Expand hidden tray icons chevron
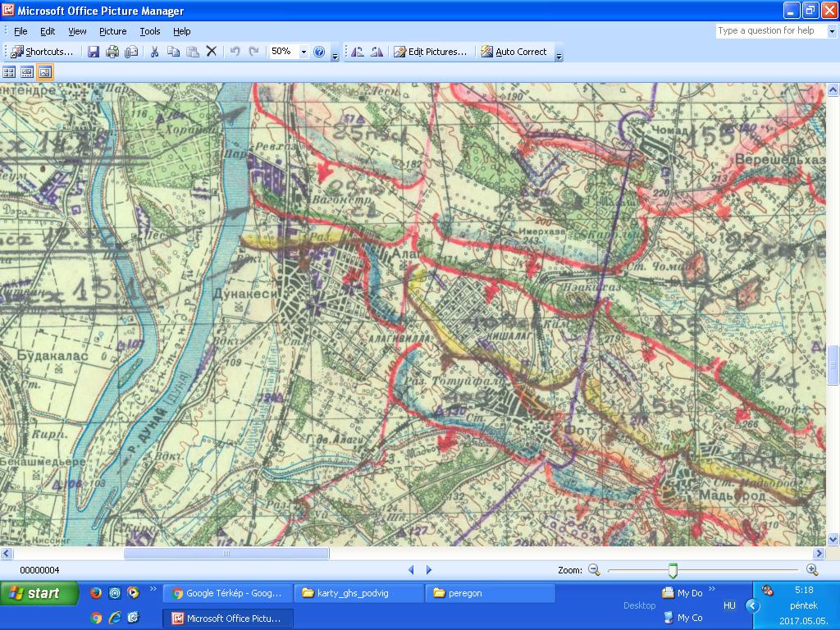Screen dimensions: 840x630 (x=753, y=606)
